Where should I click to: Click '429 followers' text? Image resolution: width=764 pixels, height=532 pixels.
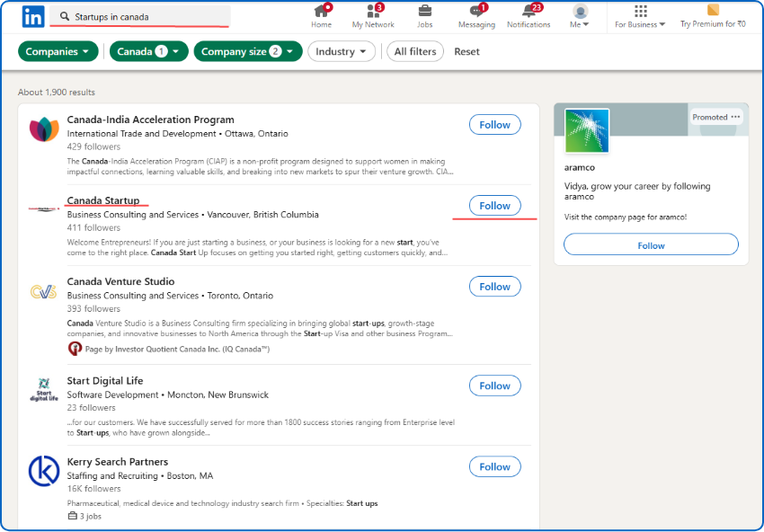point(93,146)
